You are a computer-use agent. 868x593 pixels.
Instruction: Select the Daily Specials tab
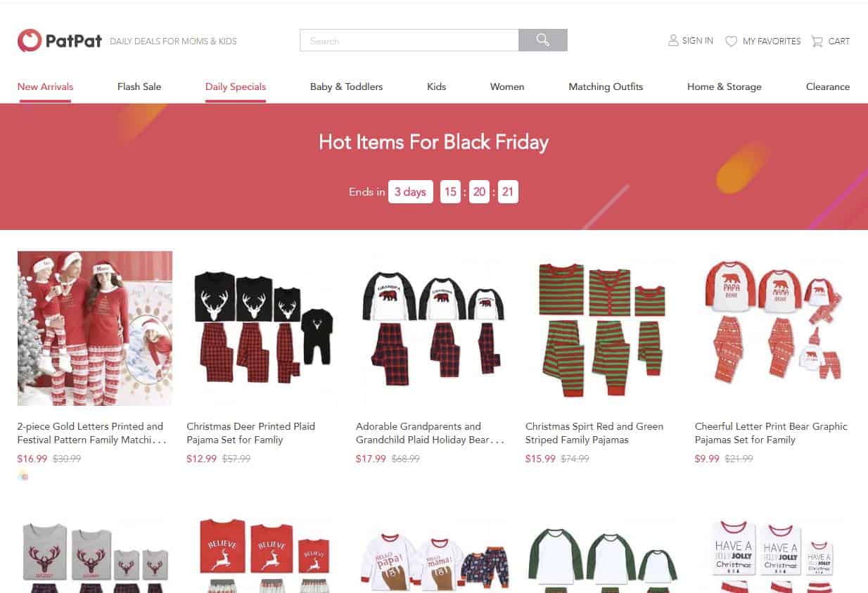[x=236, y=87]
